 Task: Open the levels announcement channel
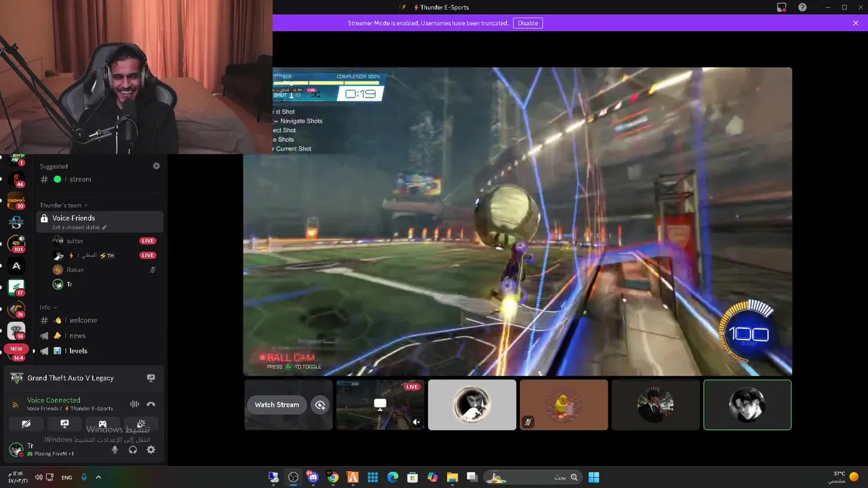100,351
